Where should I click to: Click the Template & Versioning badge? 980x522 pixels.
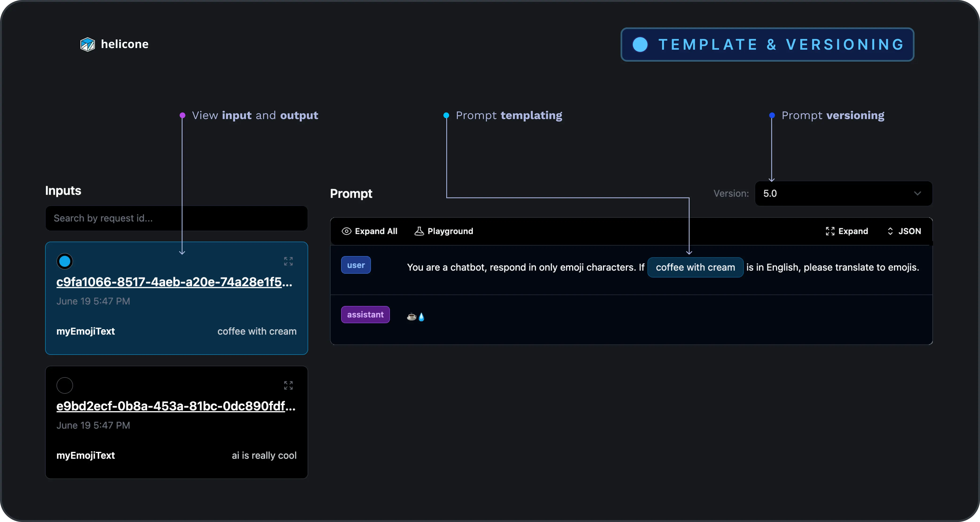coord(767,44)
